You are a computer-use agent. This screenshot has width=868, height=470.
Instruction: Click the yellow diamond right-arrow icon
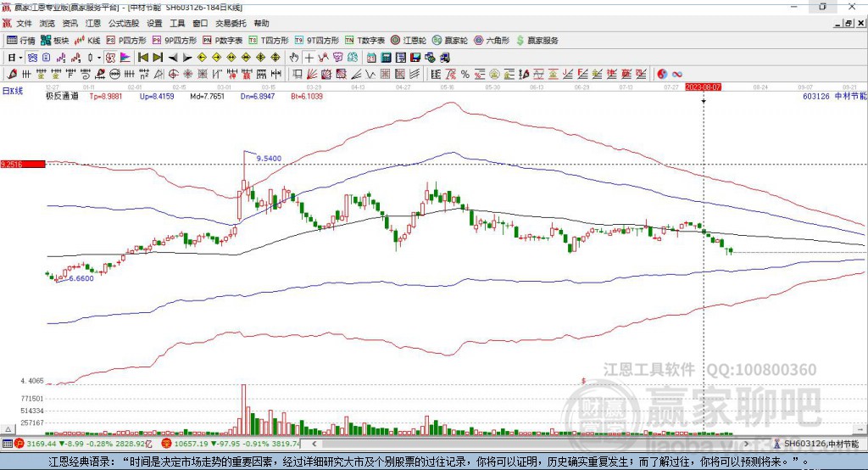tap(217, 58)
